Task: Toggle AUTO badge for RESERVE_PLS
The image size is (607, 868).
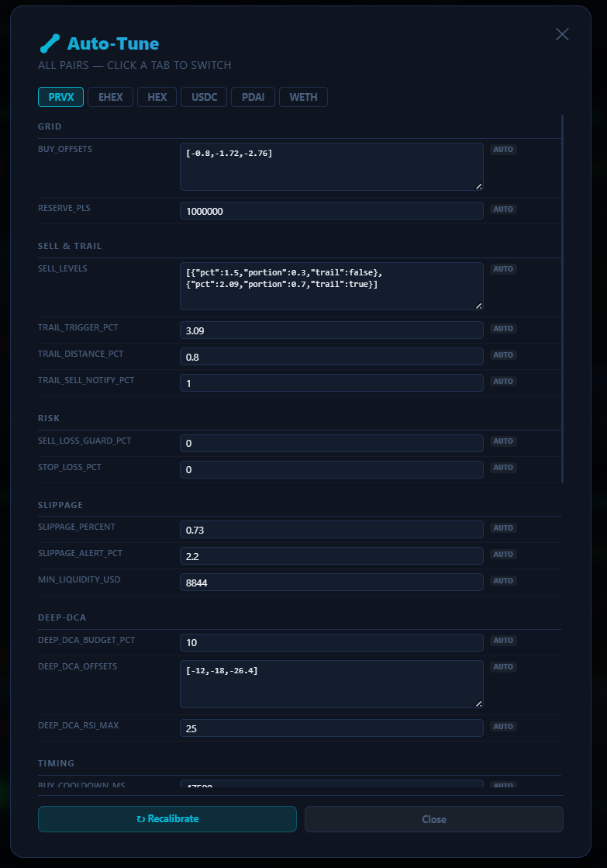Action: pos(503,209)
